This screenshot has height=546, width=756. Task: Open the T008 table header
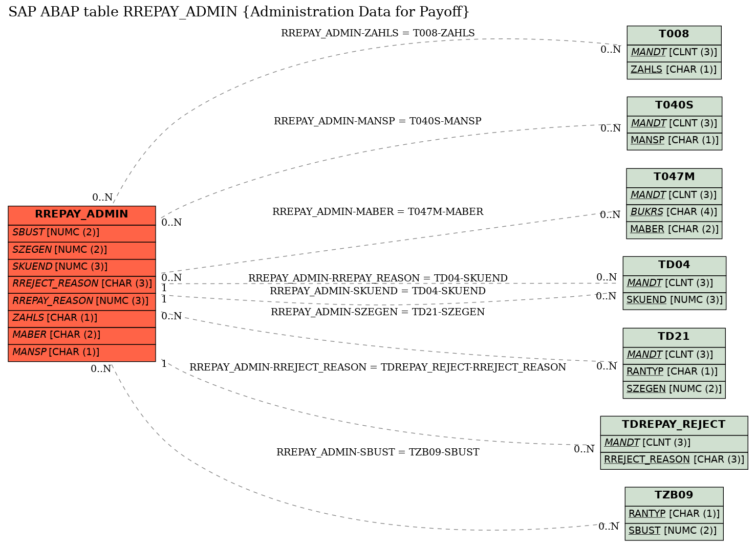(674, 35)
